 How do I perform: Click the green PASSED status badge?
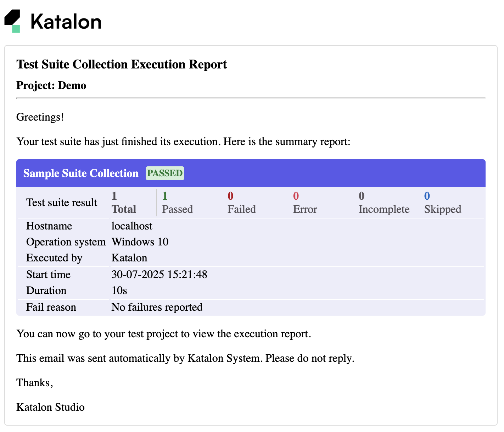tap(165, 173)
